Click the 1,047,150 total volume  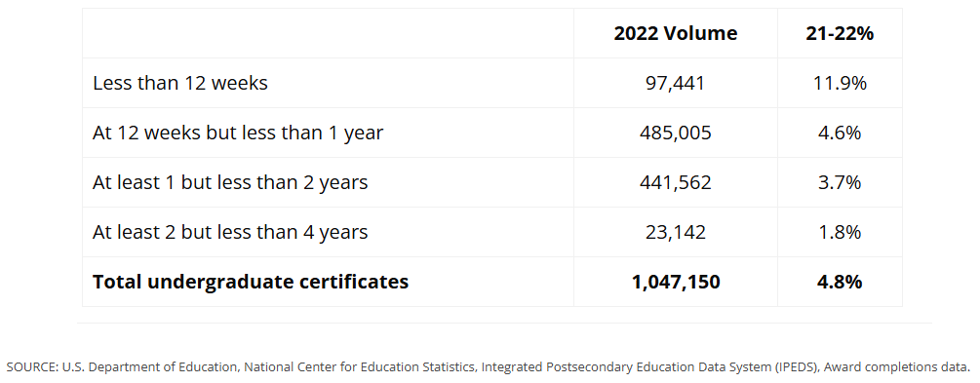[675, 282]
